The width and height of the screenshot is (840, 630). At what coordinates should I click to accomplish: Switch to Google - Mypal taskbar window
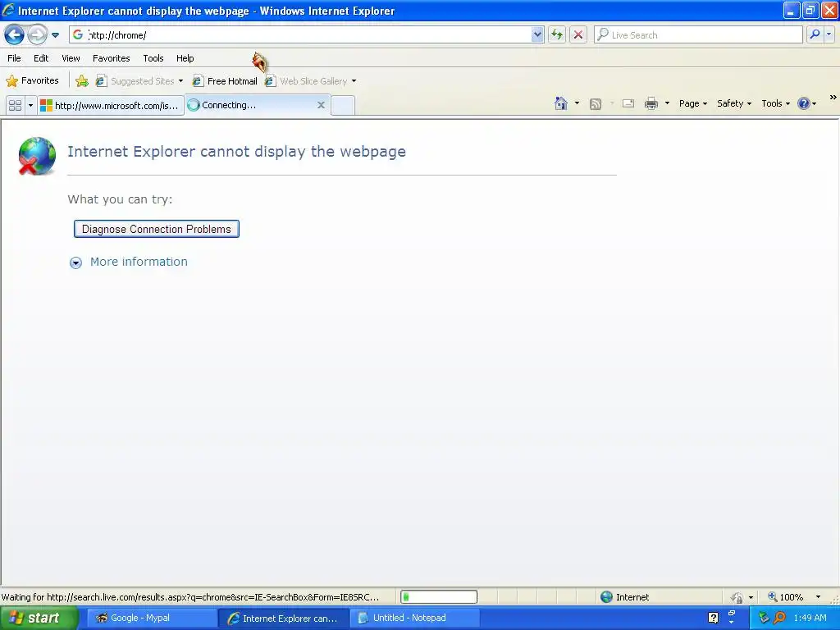pos(151,618)
